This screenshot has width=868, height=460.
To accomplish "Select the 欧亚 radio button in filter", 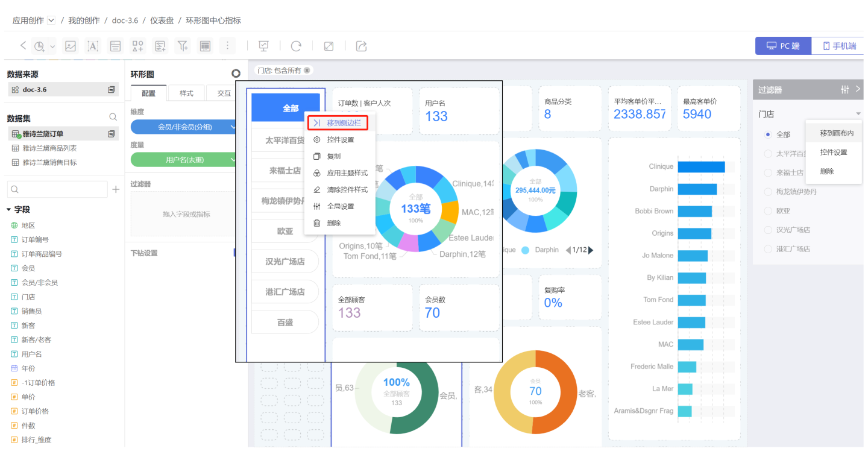I will point(768,211).
